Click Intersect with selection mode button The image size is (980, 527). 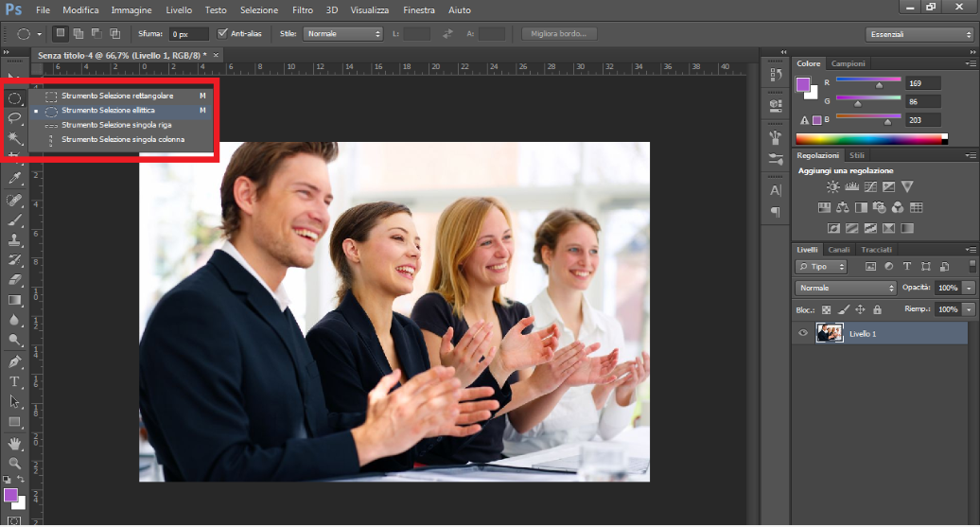pyautogui.click(x=115, y=33)
